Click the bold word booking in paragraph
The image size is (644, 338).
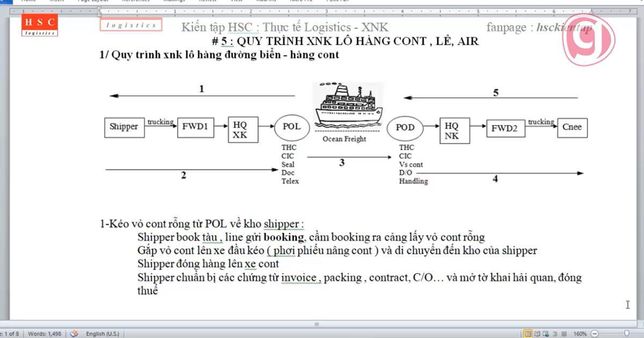[284, 237]
